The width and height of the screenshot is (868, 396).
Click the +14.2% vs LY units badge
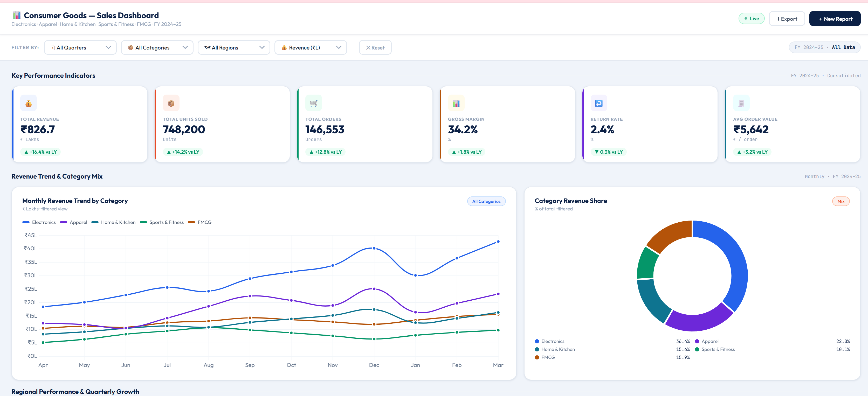click(x=183, y=152)
